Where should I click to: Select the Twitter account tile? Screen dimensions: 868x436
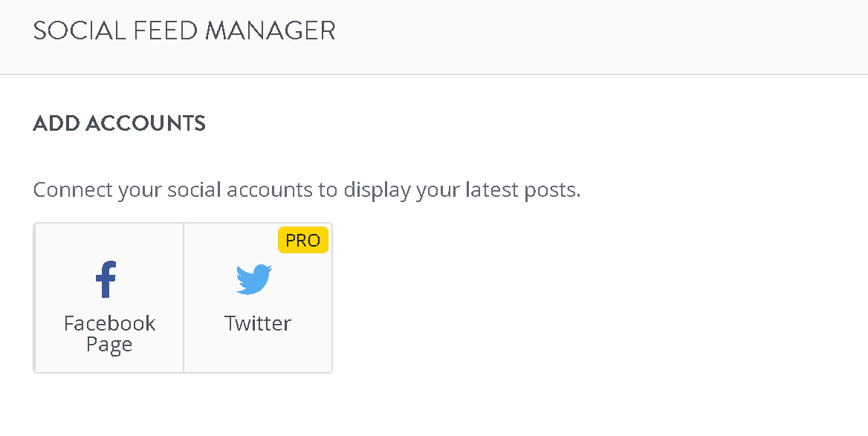258,298
